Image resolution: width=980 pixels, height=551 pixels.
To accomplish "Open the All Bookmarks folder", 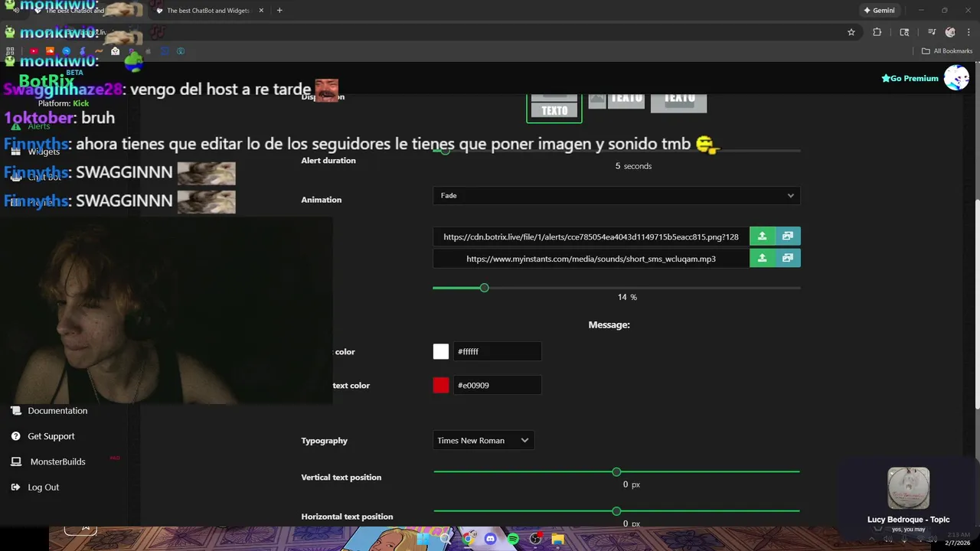I will (947, 51).
